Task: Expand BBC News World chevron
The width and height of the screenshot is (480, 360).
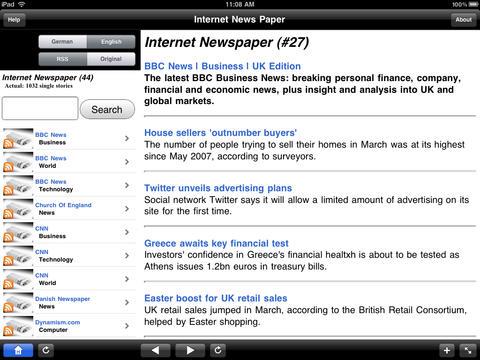Action: coord(127,162)
